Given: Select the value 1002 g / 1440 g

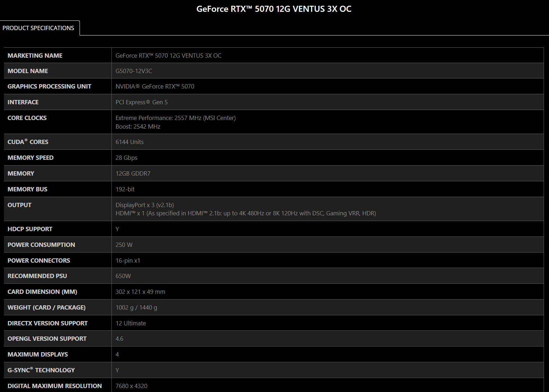Looking at the screenshot, I should click(136, 307).
